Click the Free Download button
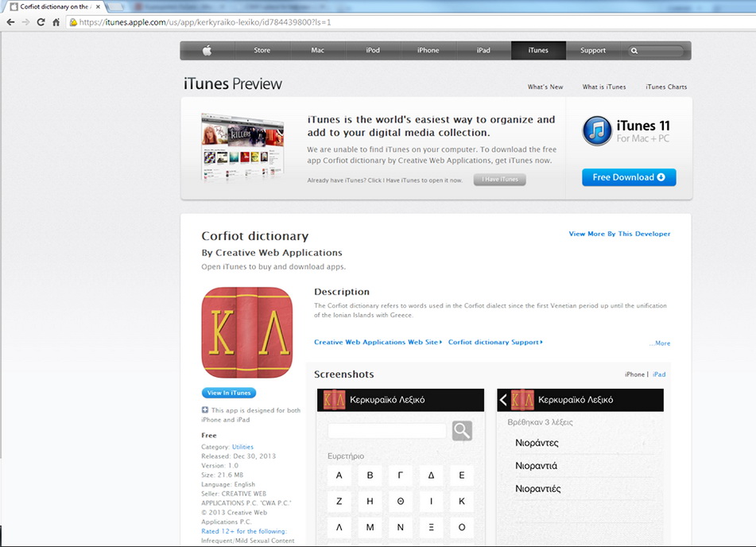Screen dimensions: 756x547 (629, 177)
